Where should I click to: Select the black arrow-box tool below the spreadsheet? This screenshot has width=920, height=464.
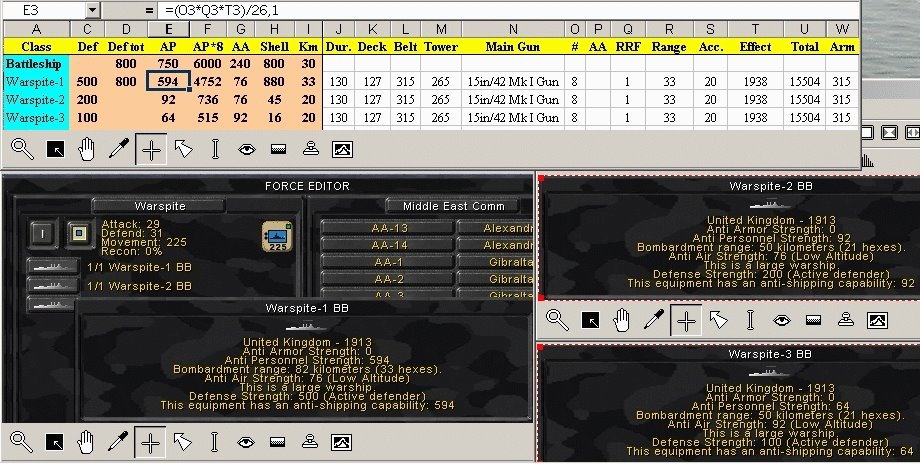tap(55, 150)
